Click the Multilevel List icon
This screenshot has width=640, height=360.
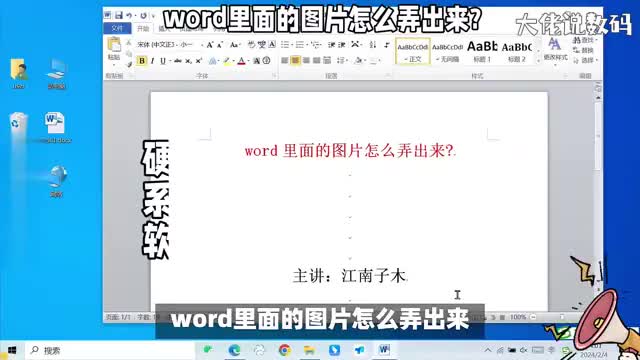pyautogui.click(x=315, y=44)
